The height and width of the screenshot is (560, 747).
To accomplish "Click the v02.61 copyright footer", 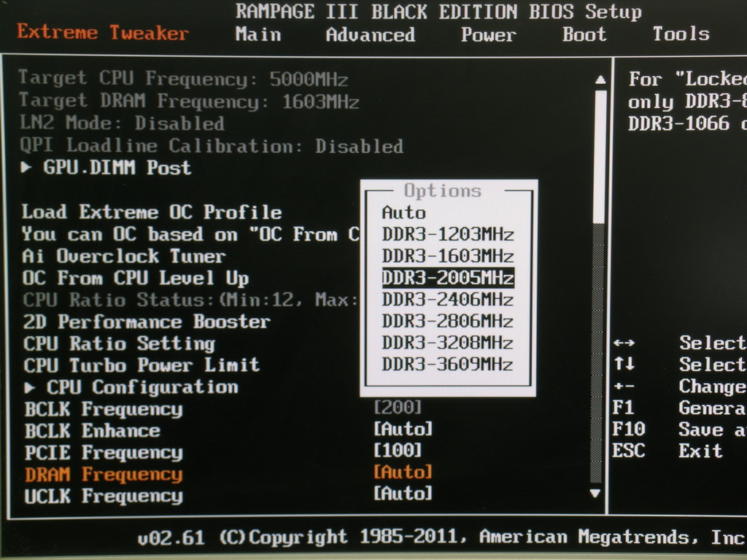I will tap(441, 537).
